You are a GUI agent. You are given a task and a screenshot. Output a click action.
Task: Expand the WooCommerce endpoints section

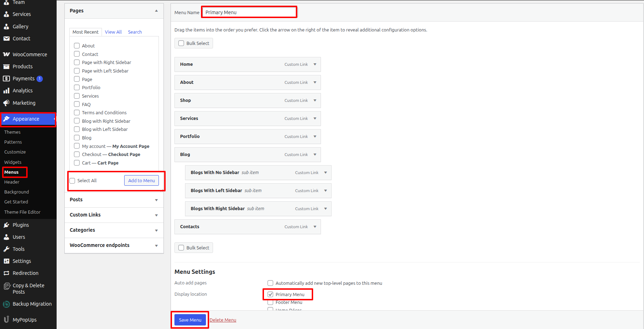click(x=156, y=246)
